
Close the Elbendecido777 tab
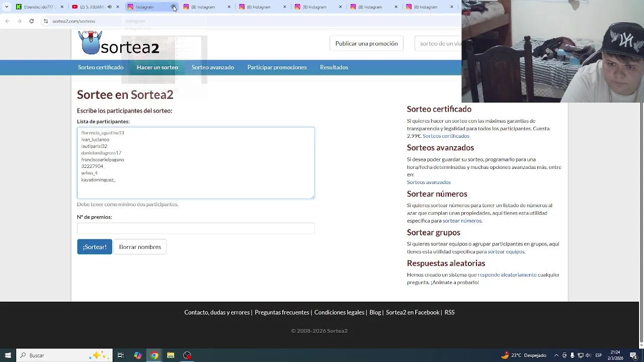[x=62, y=7]
